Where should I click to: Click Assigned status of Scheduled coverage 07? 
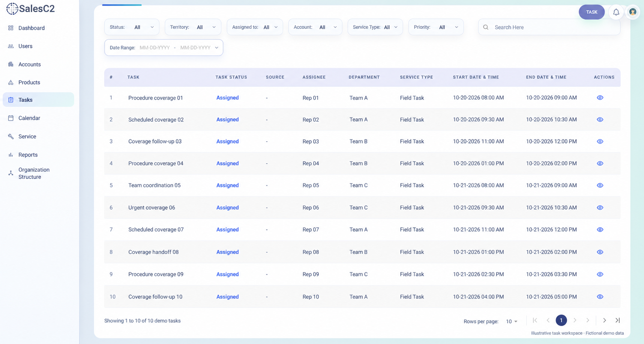pos(227,229)
